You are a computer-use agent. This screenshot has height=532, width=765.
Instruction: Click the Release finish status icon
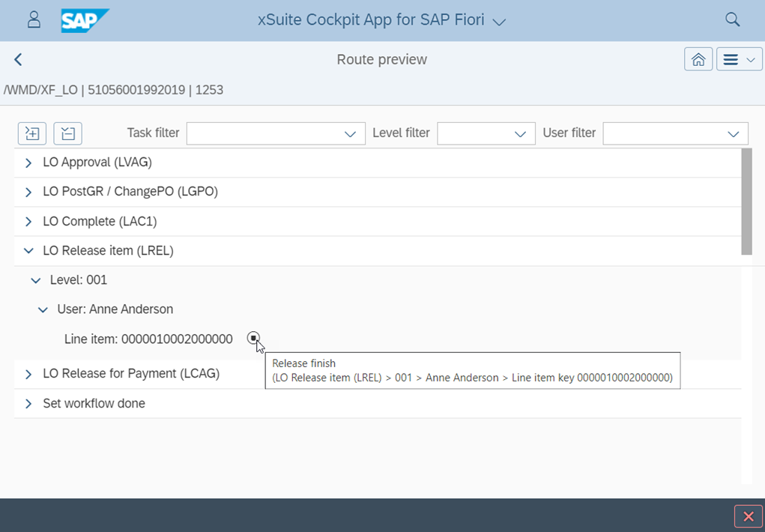pos(253,338)
